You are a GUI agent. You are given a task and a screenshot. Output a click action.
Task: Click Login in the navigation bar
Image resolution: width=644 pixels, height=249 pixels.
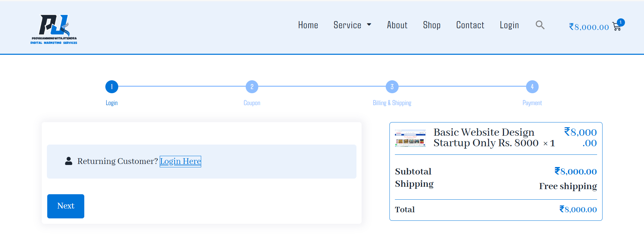pos(509,25)
